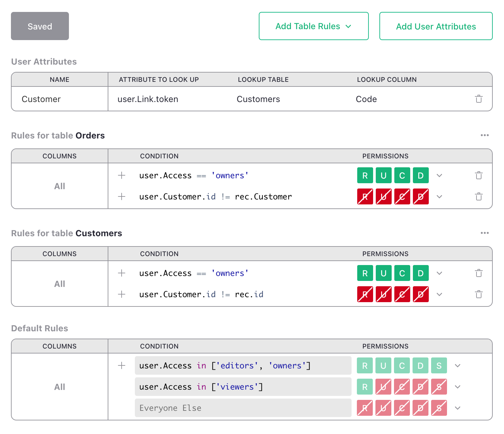
Task: Open the Customers table three-dot menu
Action: tap(484, 233)
